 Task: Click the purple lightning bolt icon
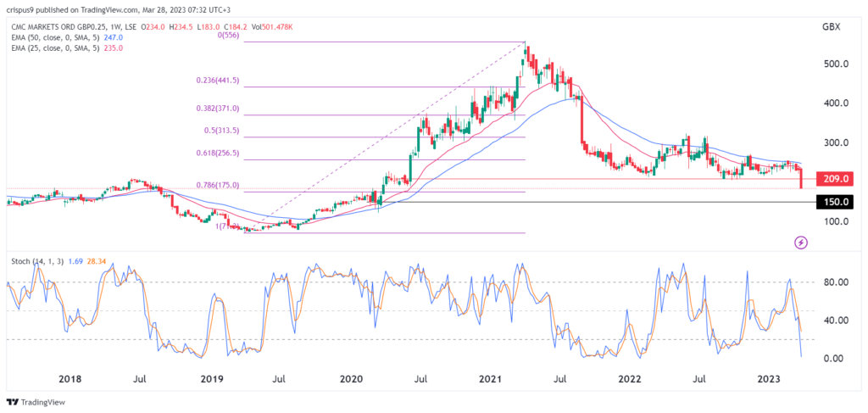pos(801,243)
